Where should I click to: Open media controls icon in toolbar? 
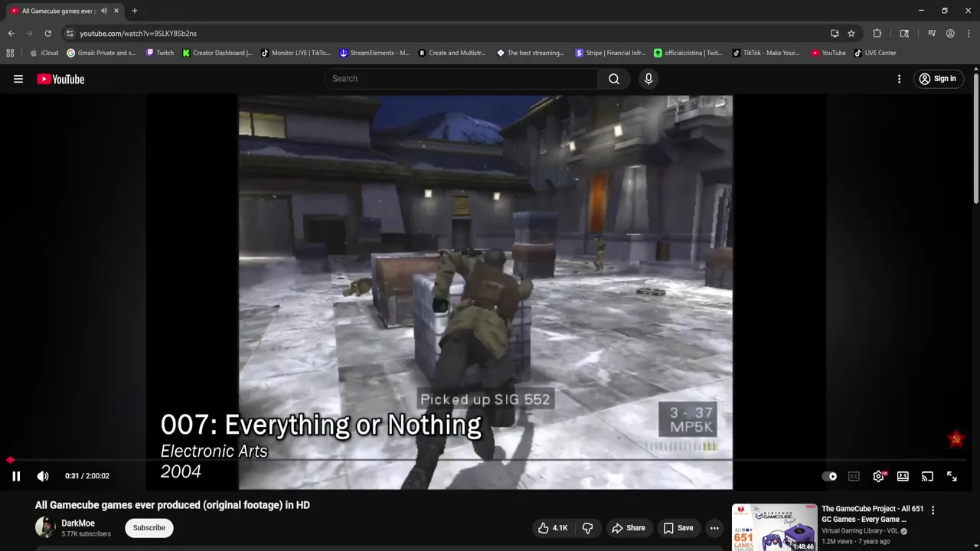932,34
